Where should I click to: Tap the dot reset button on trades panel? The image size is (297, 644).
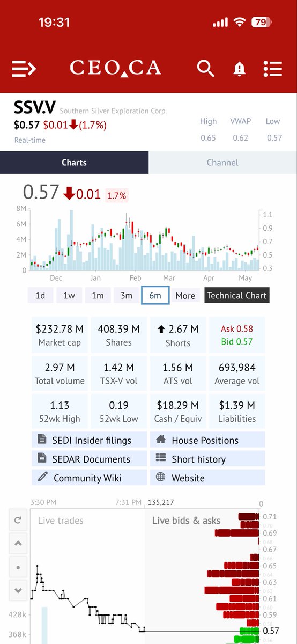coord(18,567)
